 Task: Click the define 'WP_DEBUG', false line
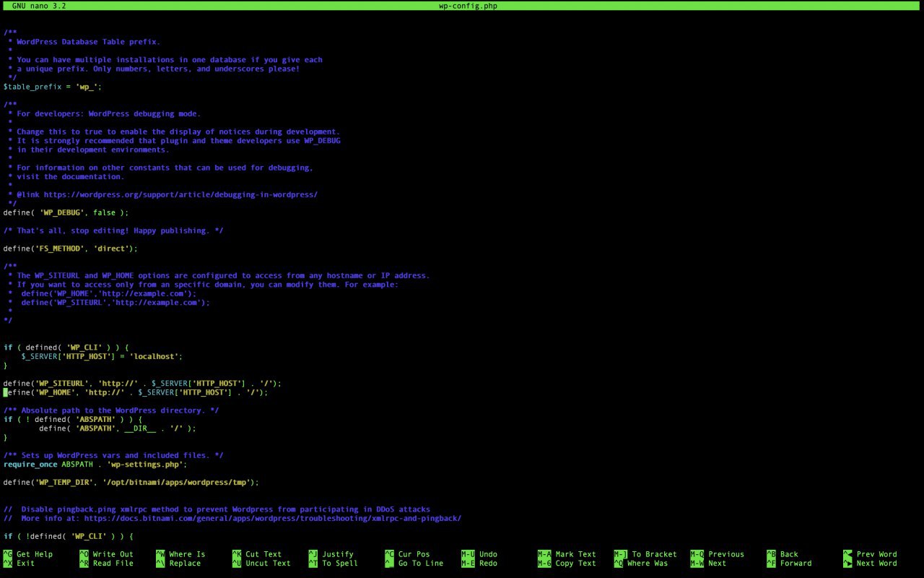pyautogui.click(x=66, y=212)
